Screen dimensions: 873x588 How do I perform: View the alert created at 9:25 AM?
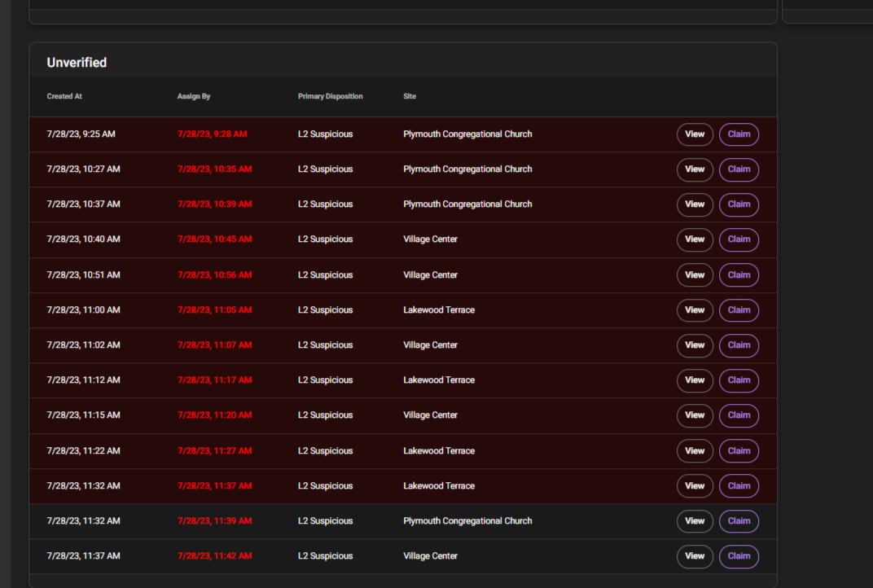695,134
